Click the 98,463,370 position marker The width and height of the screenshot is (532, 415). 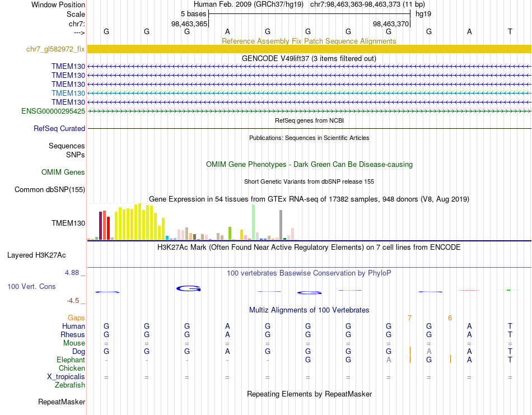pos(390,24)
